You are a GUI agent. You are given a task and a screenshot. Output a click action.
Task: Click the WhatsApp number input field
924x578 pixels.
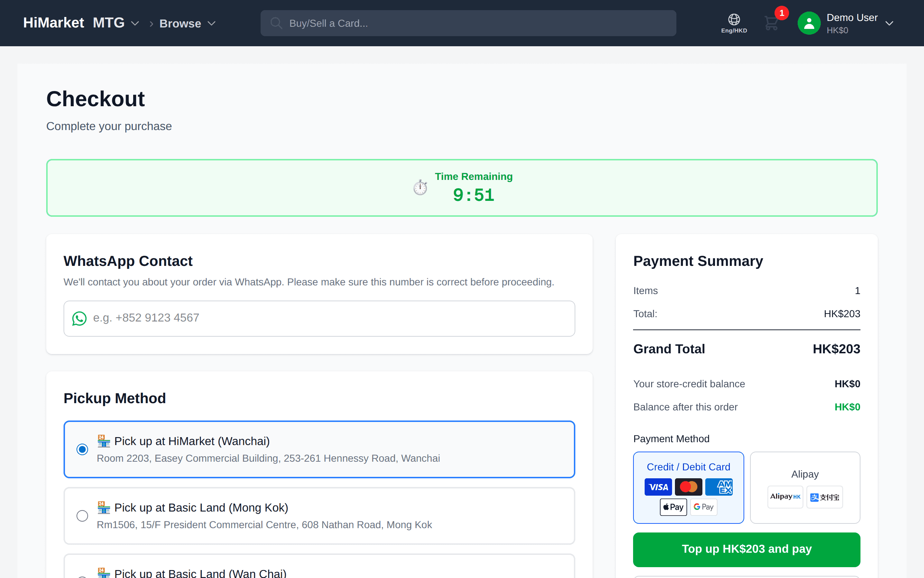click(319, 318)
